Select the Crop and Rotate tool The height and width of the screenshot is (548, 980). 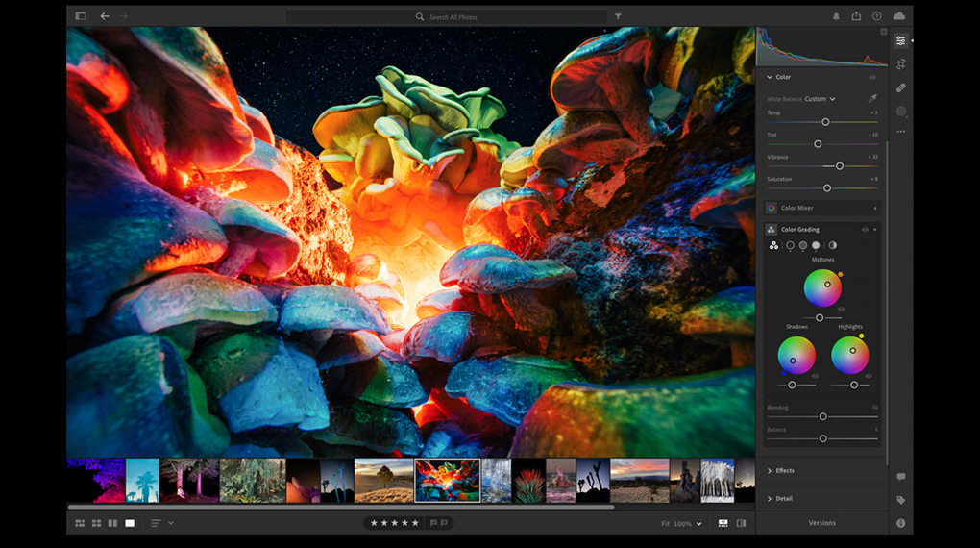900,63
